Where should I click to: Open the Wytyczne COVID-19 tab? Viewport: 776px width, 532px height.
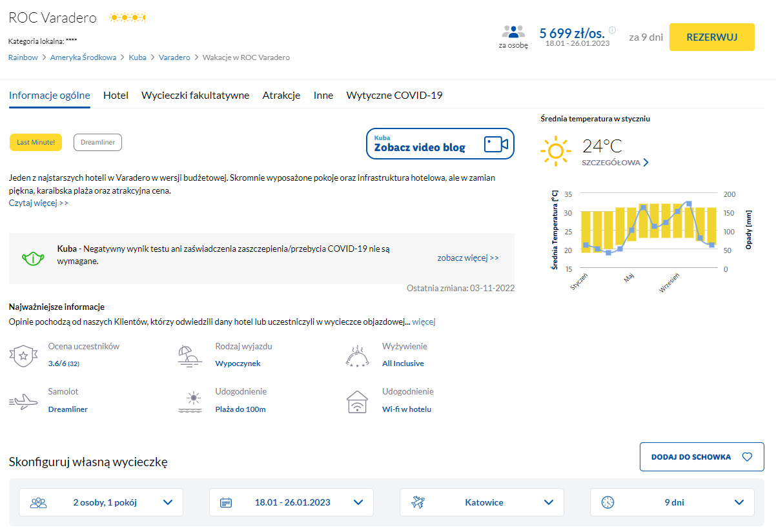click(x=394, y=96)
